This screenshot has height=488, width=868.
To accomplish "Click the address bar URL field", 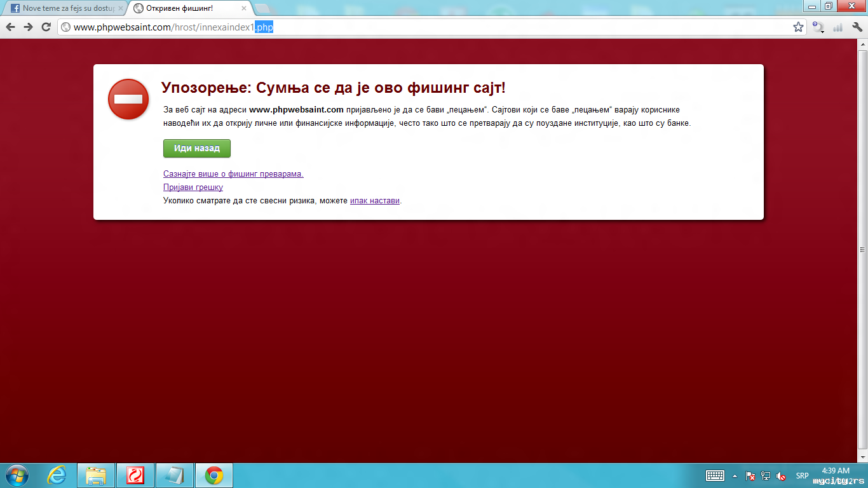I will (432, 27).
